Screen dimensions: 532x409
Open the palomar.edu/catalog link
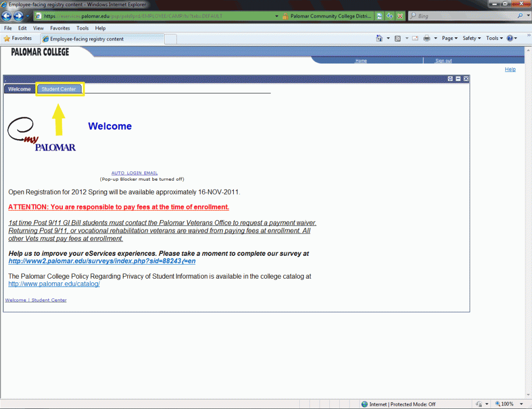(54, 283)
